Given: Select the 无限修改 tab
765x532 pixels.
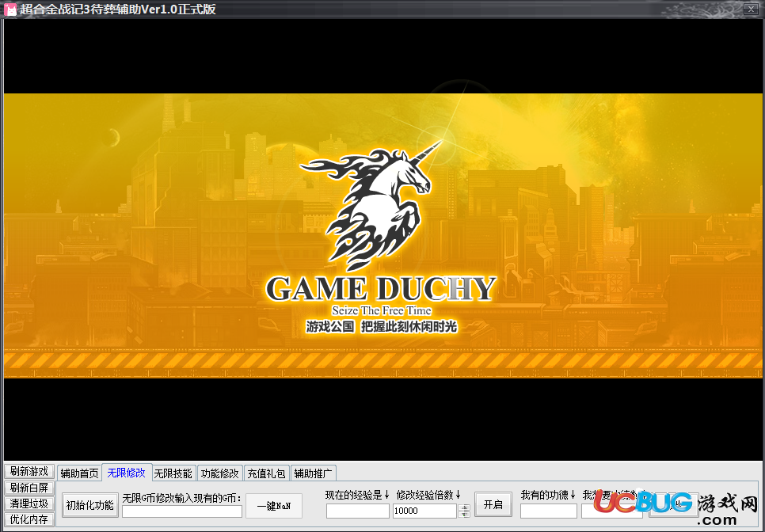Looking at the screenshot, I should 127,473.
